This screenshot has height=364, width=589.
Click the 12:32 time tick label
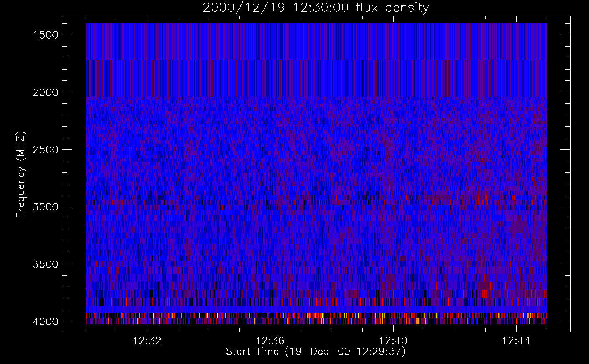pyautogui.click(x=147, y=341)
